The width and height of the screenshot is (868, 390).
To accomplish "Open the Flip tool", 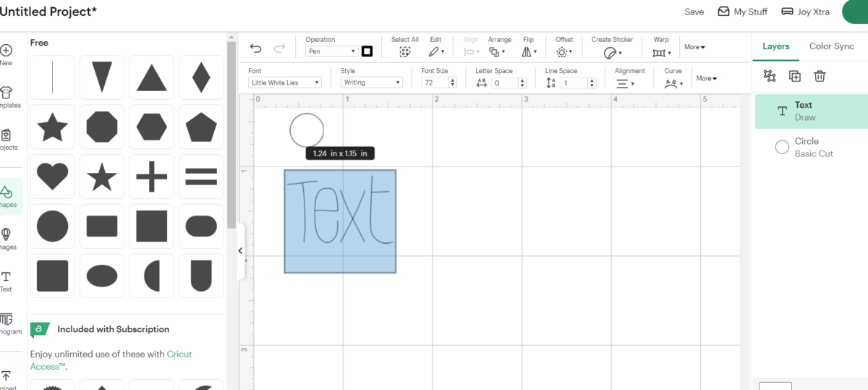I will click(528, 52).
